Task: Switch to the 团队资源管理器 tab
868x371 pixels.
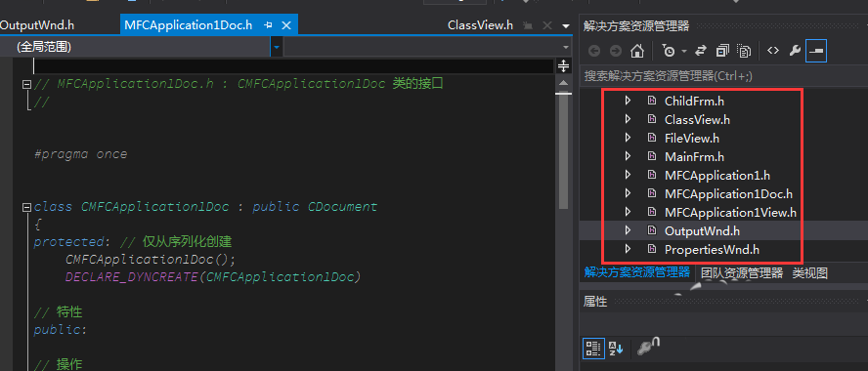Action: point(742,272)
